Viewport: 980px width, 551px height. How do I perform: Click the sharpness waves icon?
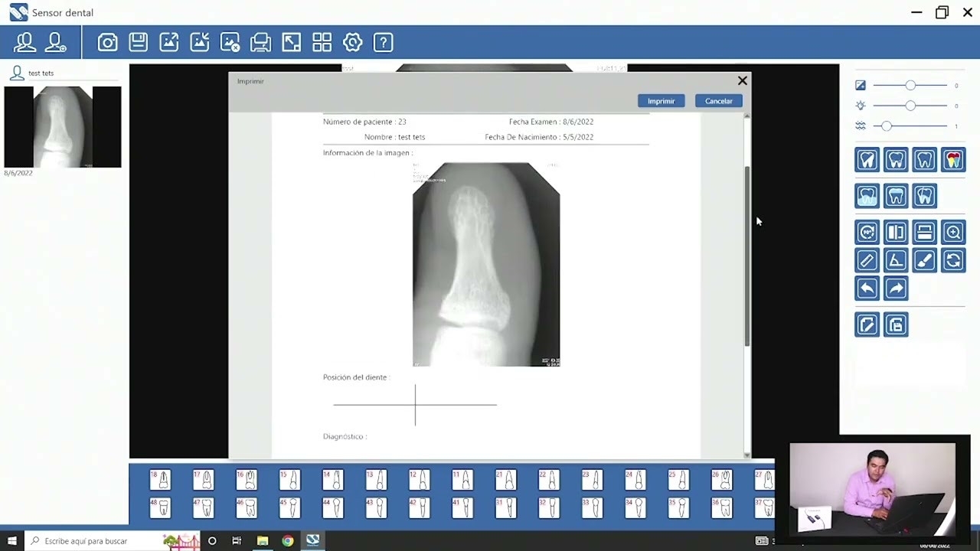861,126
